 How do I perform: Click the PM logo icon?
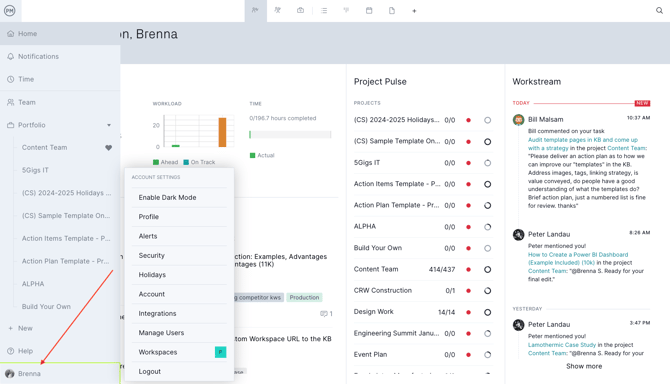(x=10, y=10)
